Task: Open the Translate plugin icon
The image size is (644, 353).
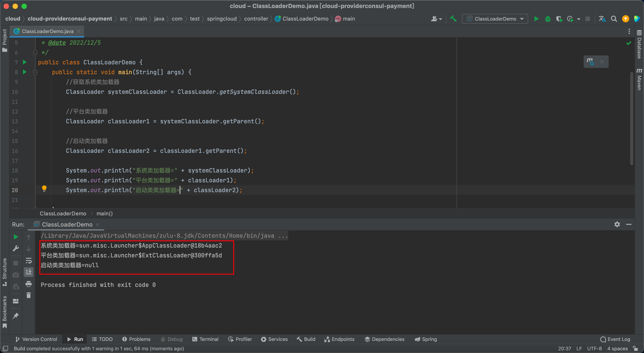Action: click(602, 19)
